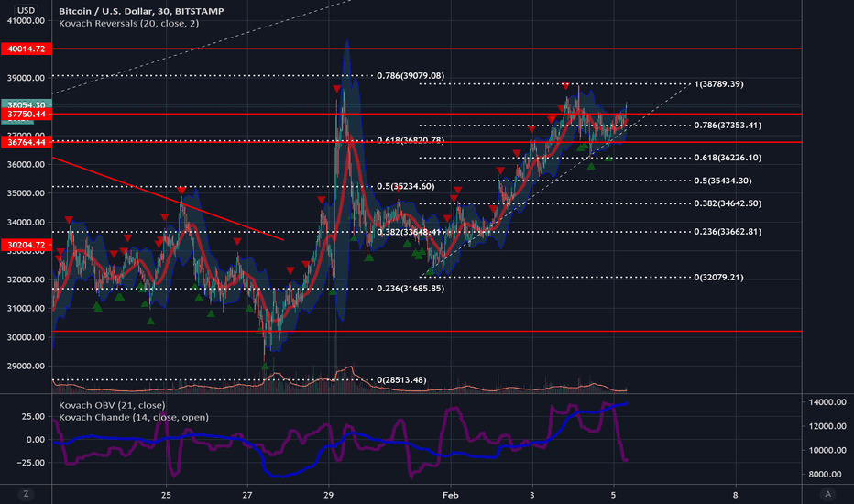854x504 pixels.
Task: Select the 0.382(33648.41) Fibonacci level label
Action: point(411,232)
